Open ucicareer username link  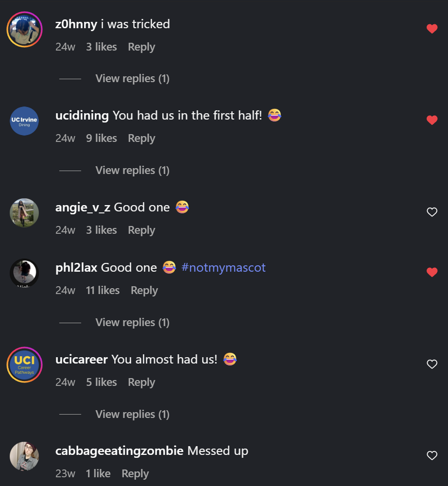click(x=82, y=360)
